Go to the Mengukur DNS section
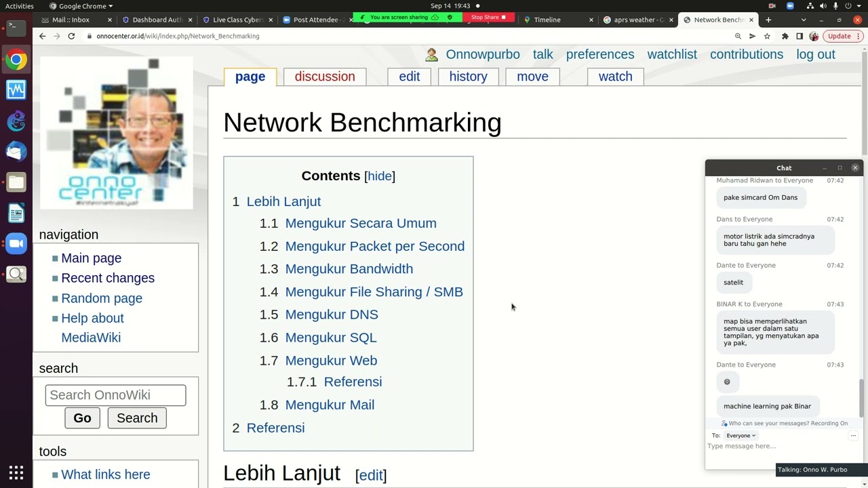Screen dimensions: 868x488 [x=332, y=314]
